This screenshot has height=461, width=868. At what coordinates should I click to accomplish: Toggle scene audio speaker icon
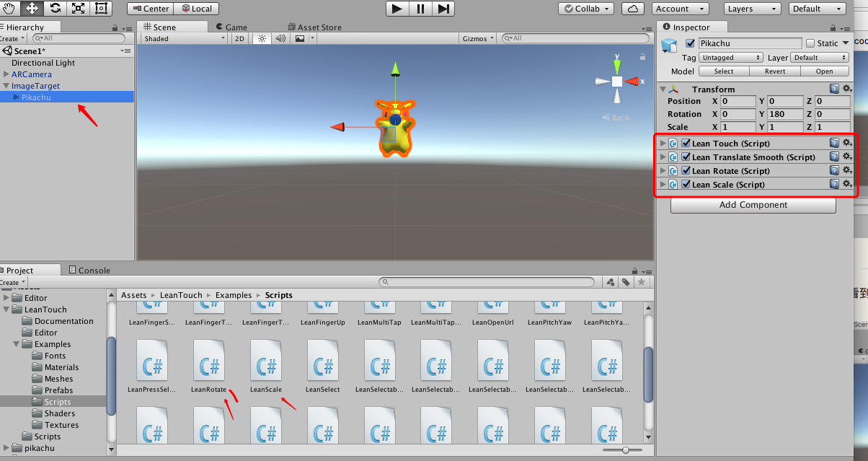[x=280, y=38]
